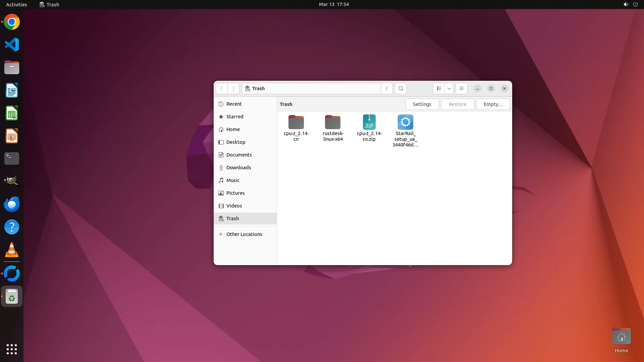This screenshot has height=362, width=644.
Task: Open the hamburger main menu
Action: [462, 88]
